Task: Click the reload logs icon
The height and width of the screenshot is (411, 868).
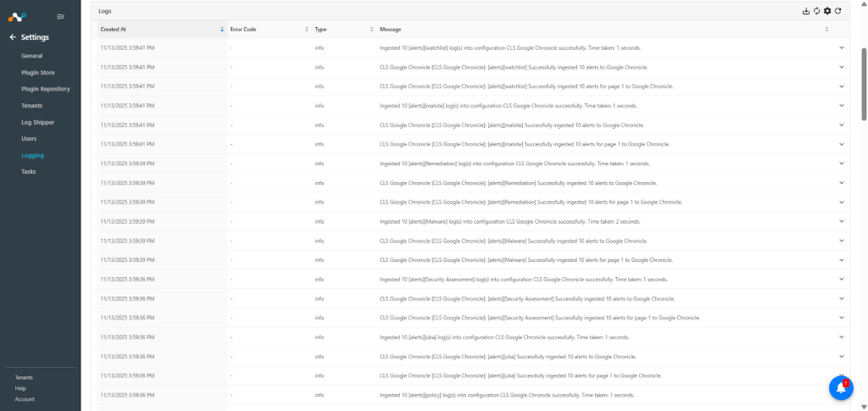Action: pyautogui.click(x=838, y=11)
